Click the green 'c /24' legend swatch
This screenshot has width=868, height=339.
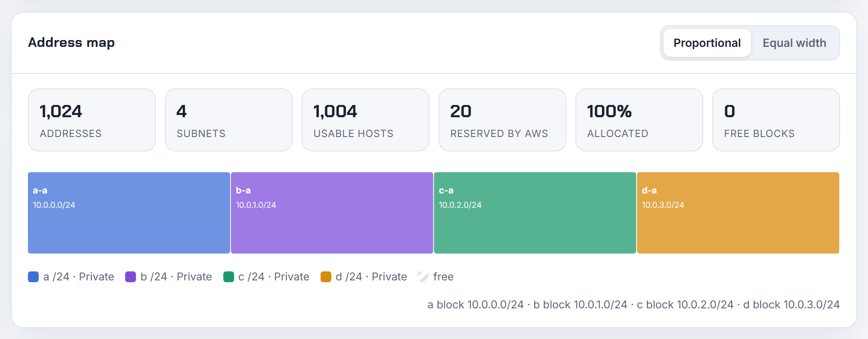click(x=229, y=277)
